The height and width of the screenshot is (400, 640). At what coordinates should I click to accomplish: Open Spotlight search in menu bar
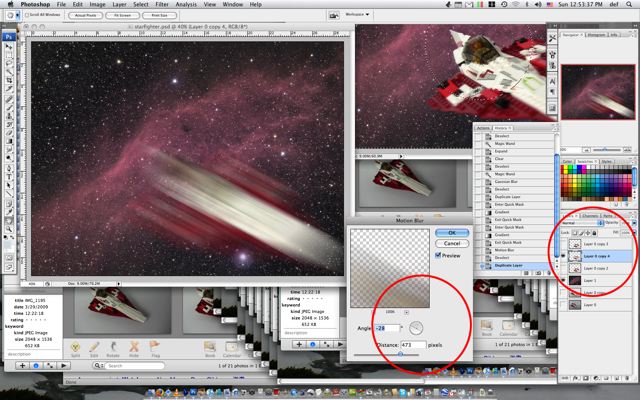click(x=629, y=4)
